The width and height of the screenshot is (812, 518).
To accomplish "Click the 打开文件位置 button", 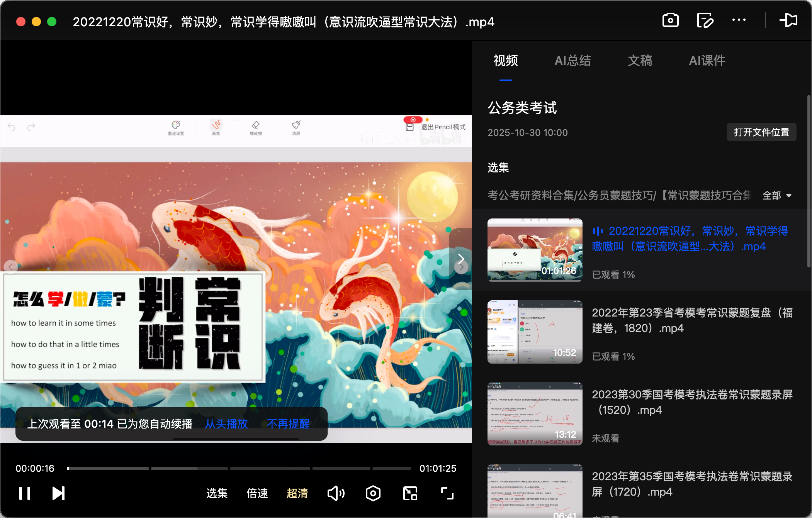I will [761, 132].
